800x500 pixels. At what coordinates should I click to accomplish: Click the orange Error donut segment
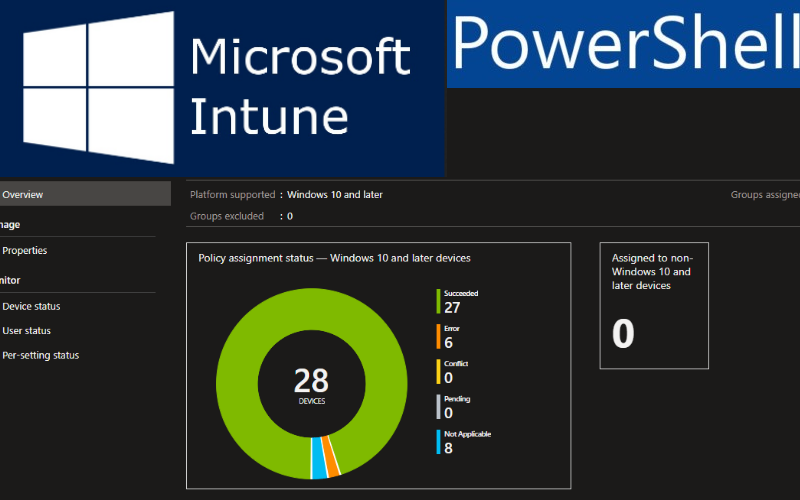pyautogui.click(x=332, y=456)
